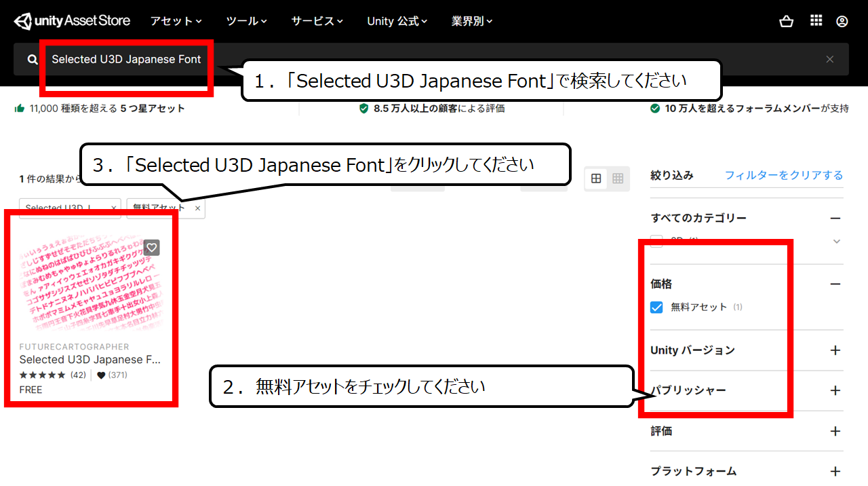Open the ツール menu
This screenshot has width=868, height=486.
247,21
